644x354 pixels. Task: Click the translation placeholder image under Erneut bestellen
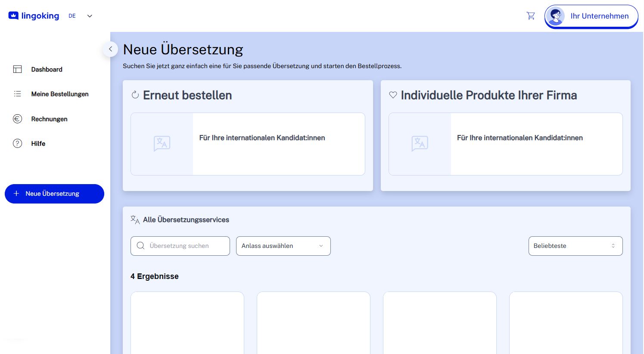162,144
